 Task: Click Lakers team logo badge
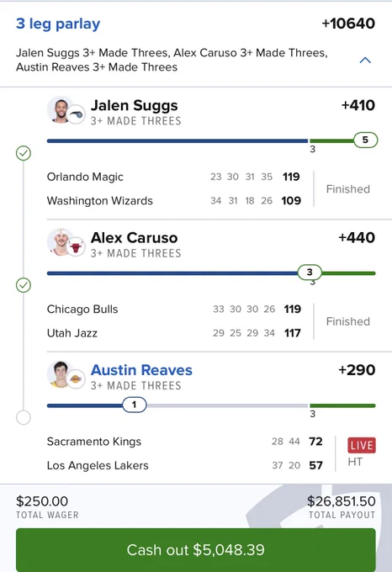[x=77, y=379]
